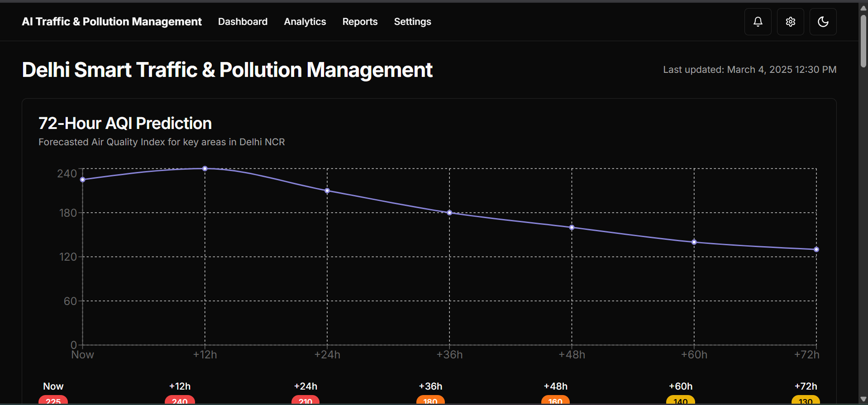The image size is (868, 405).
Task: Click the scrollbar down arrow
Action: (x=863, y=399)
